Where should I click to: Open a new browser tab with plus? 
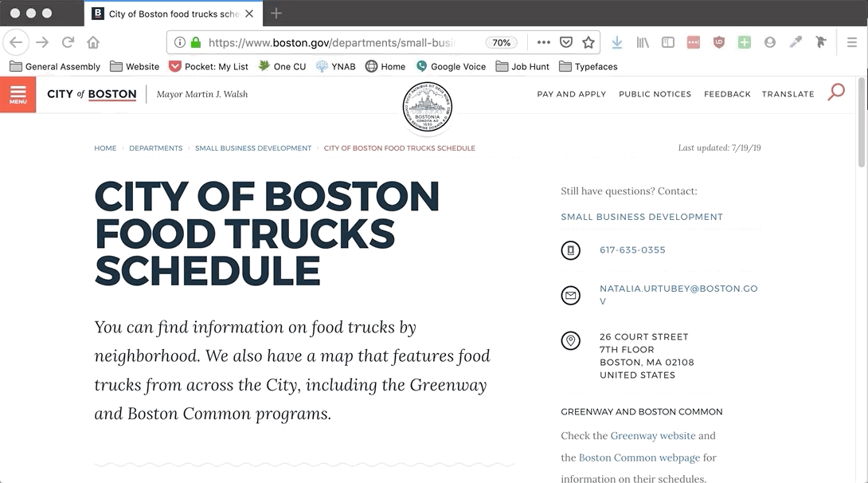(x=276, y=14)
